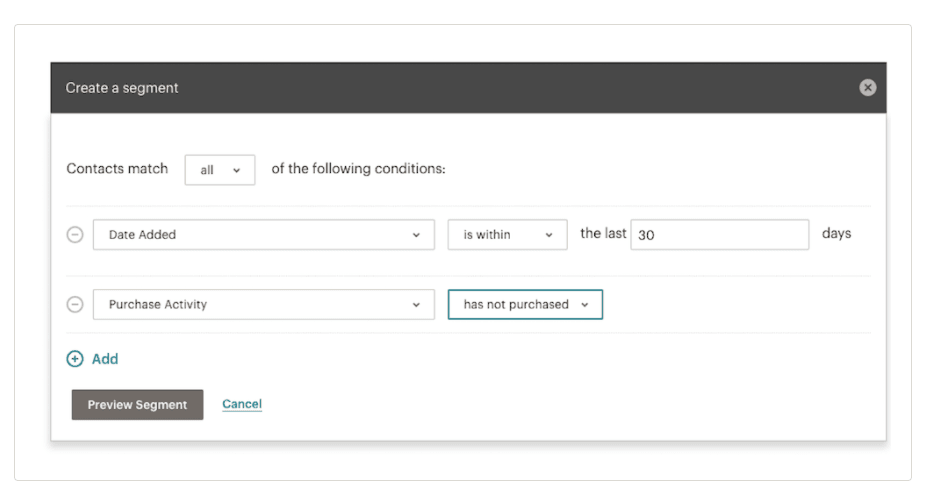Open the 'has not purchased' dropdown
Viewport: 925px width, 483px height.
[x=525, y=304]
